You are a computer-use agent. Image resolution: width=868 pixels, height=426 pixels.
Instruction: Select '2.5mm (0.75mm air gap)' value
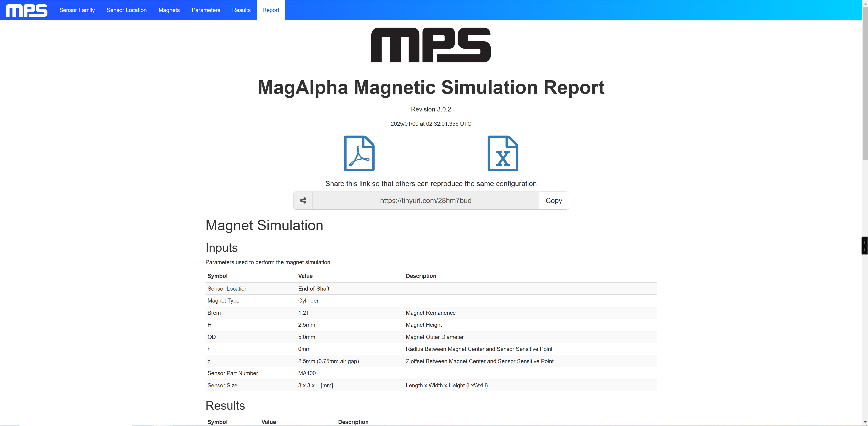tap(328, 361)
